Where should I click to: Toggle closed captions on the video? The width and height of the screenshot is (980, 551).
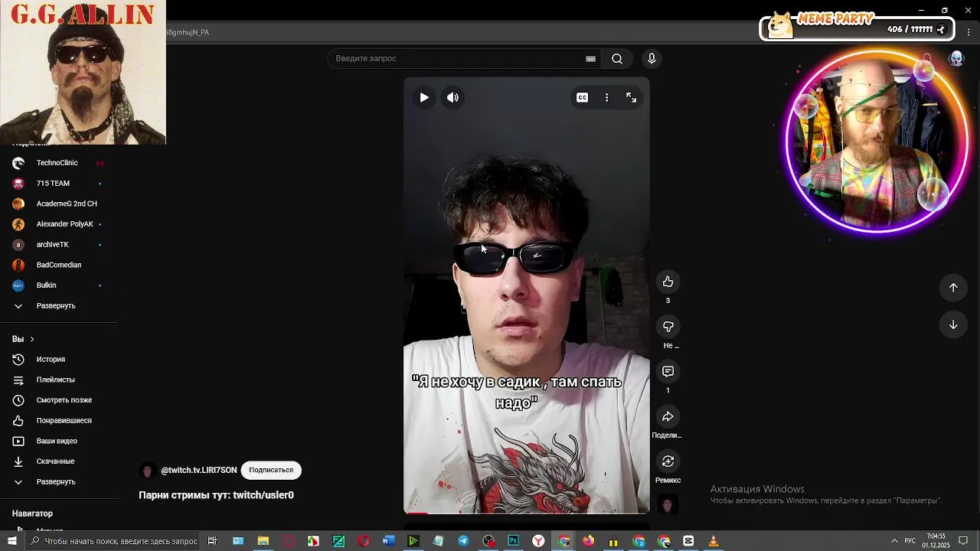[583, 97]
